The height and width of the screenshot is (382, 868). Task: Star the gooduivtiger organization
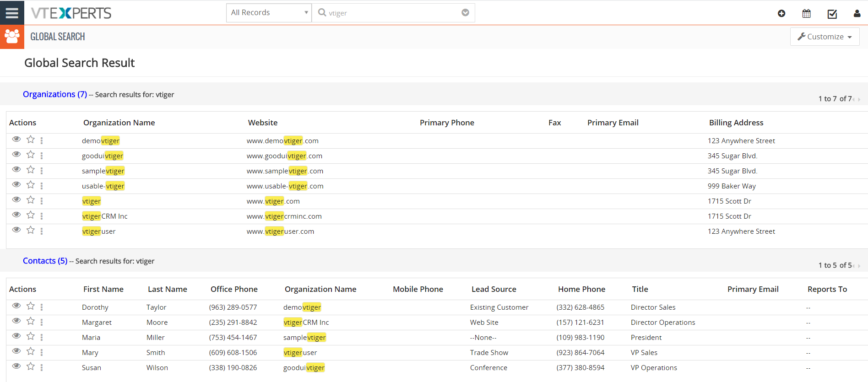(x=31, y=154)
